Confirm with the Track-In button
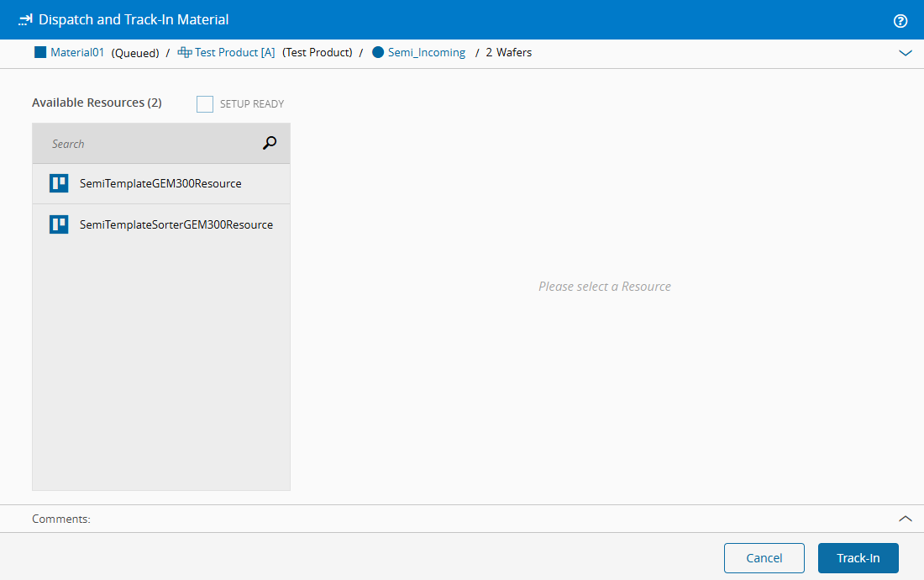Screen dimensions: 924x580 click(858, 558)
